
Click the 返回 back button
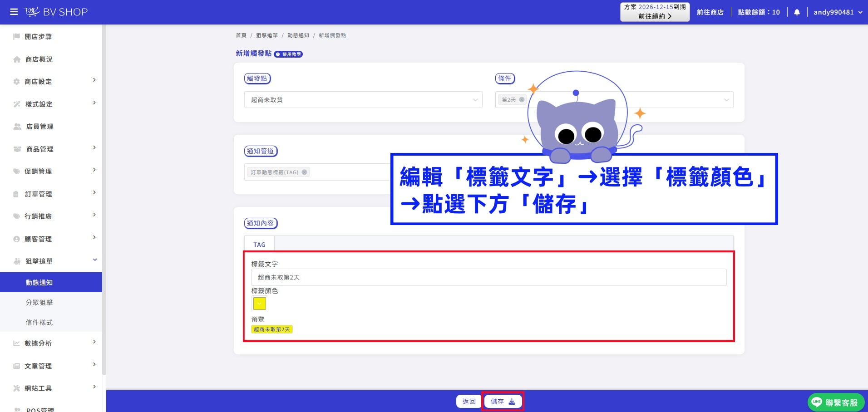coord(469,402)
